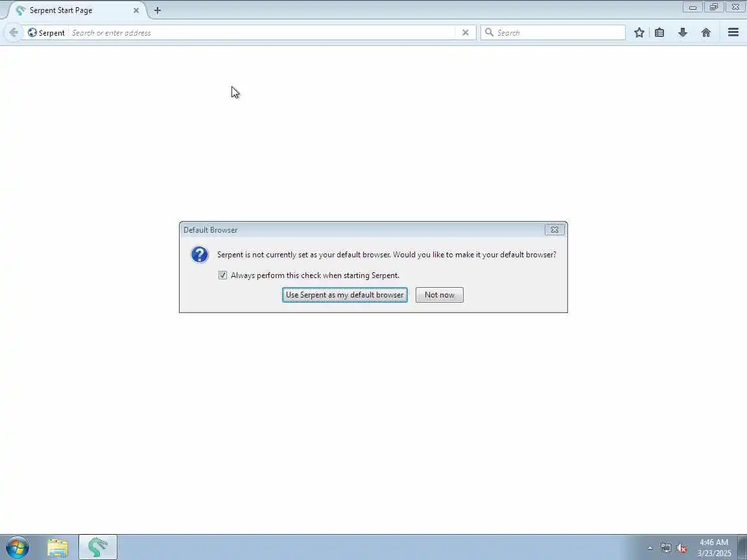This screenshot has width=747, height=560.
Task: Open File Explorer from taskbar
Action: point(58,547)
